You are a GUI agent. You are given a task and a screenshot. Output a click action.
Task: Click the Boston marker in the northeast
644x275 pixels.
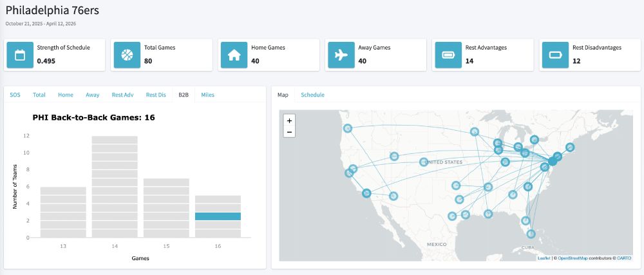pyautogui.click(x=570, y=147)
